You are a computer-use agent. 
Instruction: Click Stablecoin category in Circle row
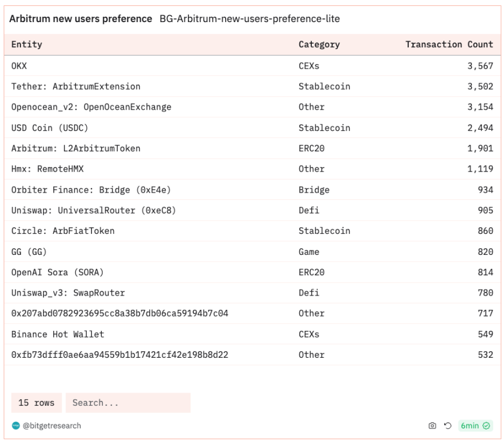(324, 231)
